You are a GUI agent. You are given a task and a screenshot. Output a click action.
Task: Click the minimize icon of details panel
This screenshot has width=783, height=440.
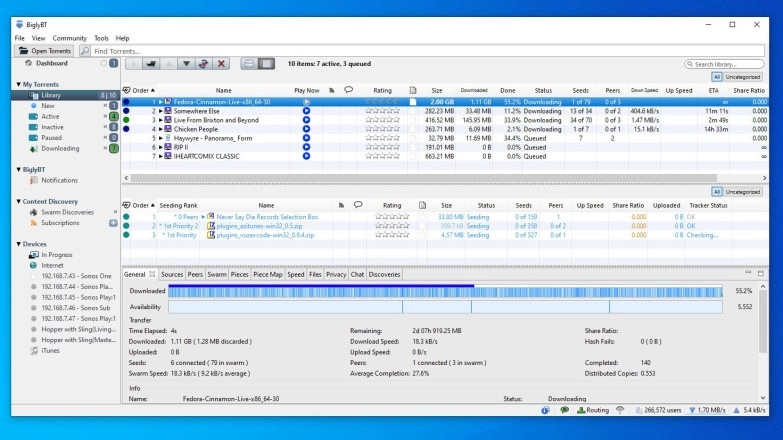(x=748, y=273)
